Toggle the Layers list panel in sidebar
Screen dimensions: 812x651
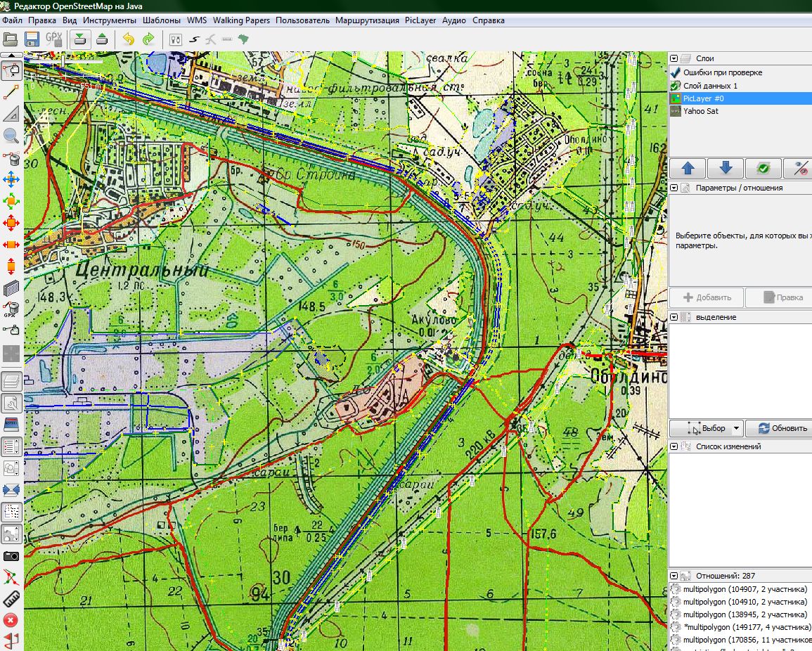point(11,382)
